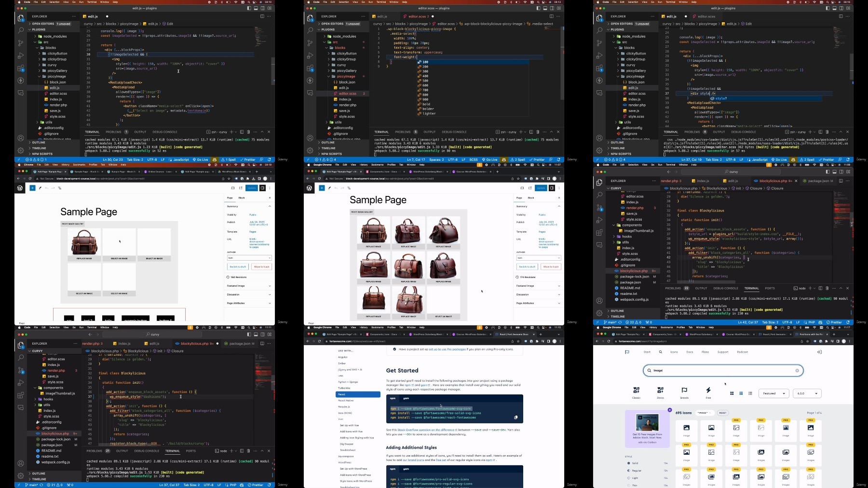Switch to Block tab in nine-bag WordPress sidebar
The height and width of the screenshot is (488, 868).
click(531, 198)
